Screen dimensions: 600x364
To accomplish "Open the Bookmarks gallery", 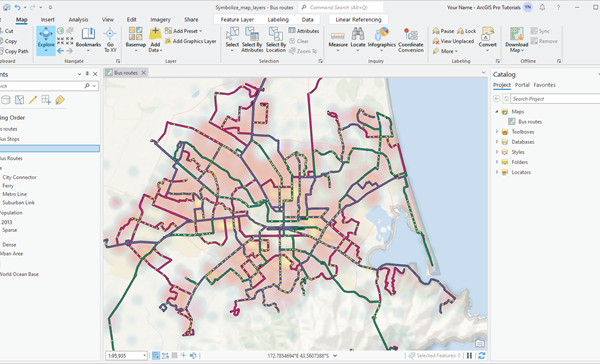I will click(x=88, y=40).
